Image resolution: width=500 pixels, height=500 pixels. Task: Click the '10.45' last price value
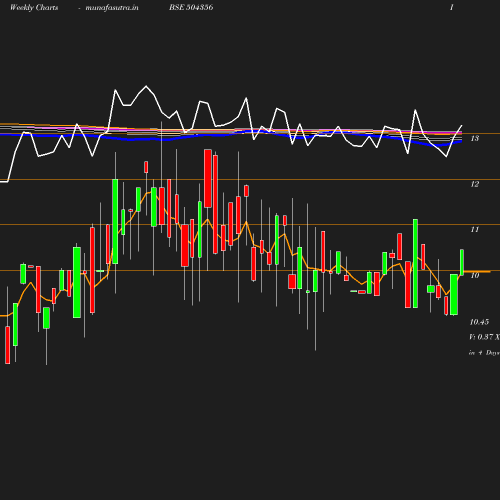pos(479,322)
